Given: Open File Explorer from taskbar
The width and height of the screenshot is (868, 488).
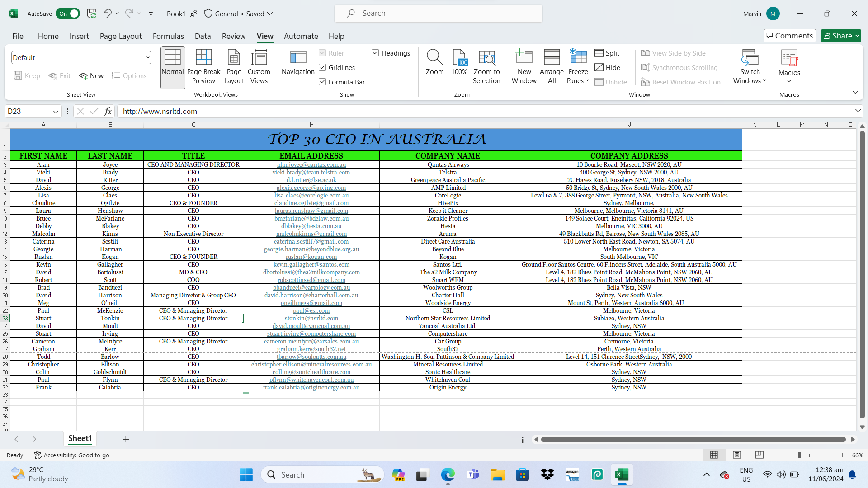Looking at the screenshot, I should coord(498,475).
